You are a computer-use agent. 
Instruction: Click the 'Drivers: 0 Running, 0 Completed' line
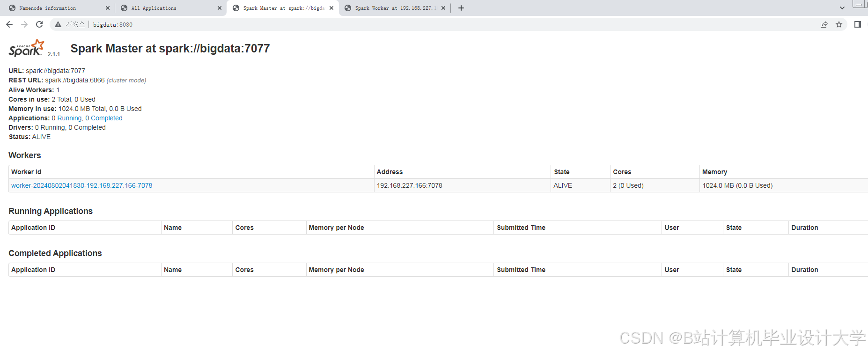coord(57,127)
